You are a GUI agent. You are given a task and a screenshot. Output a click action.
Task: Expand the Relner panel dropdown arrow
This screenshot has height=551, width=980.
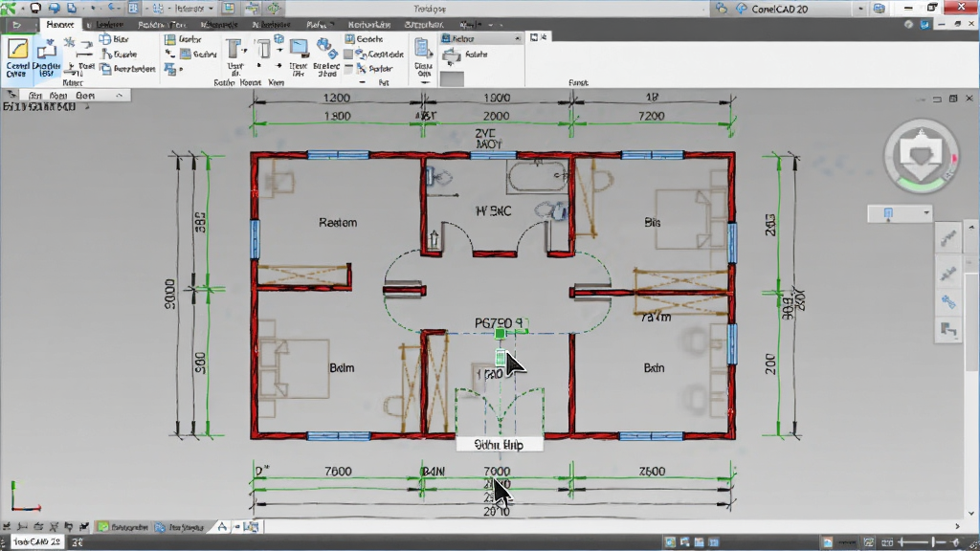517,38
